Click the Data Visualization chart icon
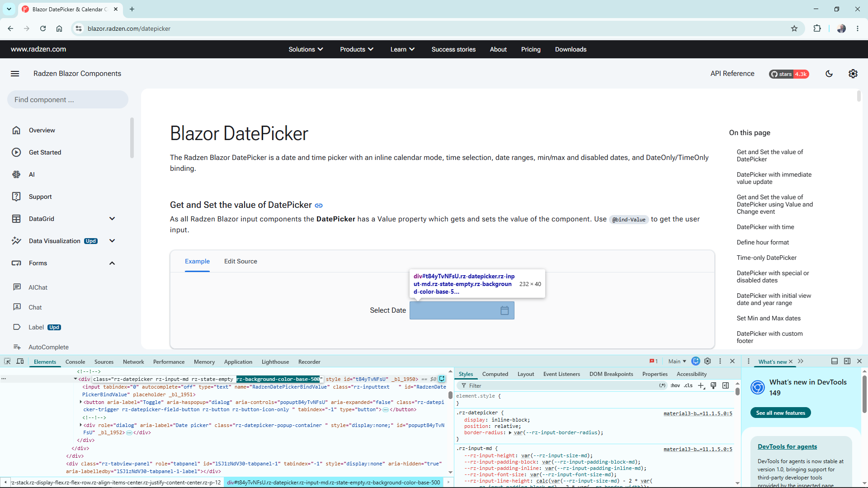The height and width of the screenshot is (488, 868). [x=16, y=241]
